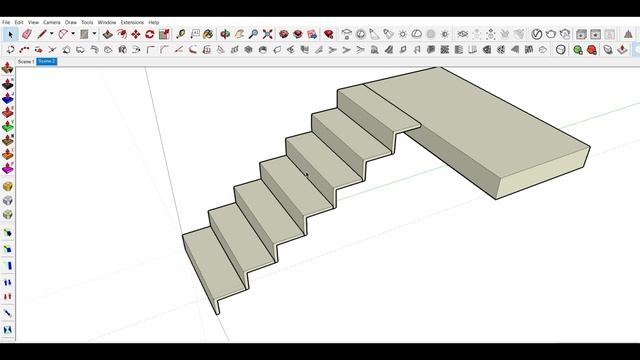The image size is (640, 360).
Task: Open the Arc tool dropdown arrow
Action: click(x=73, y=34)
